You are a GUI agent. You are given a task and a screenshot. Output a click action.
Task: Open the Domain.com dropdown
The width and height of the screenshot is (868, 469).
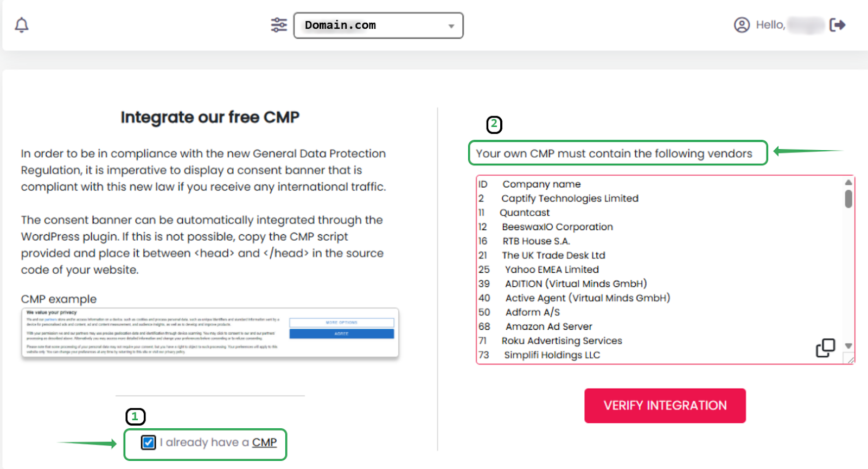point(378,25)
